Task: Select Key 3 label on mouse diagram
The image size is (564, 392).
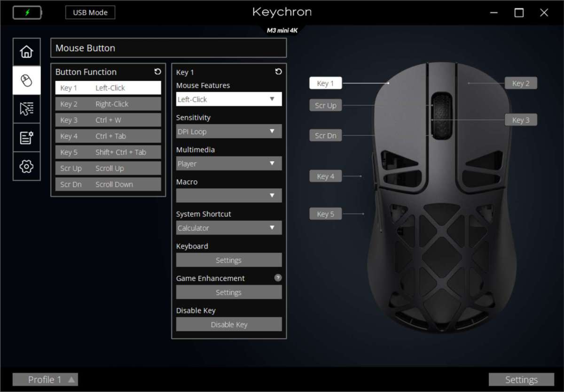Action: point(521,120)
